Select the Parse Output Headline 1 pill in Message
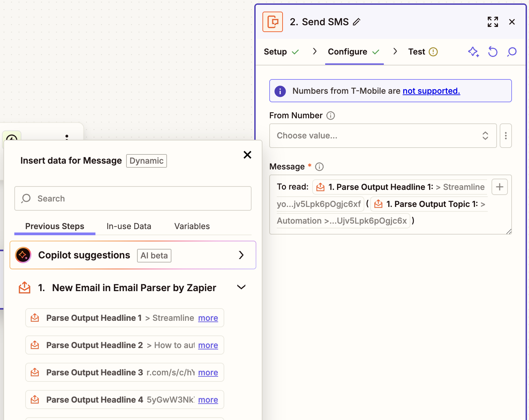Image resolution: width=529 pixels, height=420 pixels. pyautogui.click(x=400, y=187)
